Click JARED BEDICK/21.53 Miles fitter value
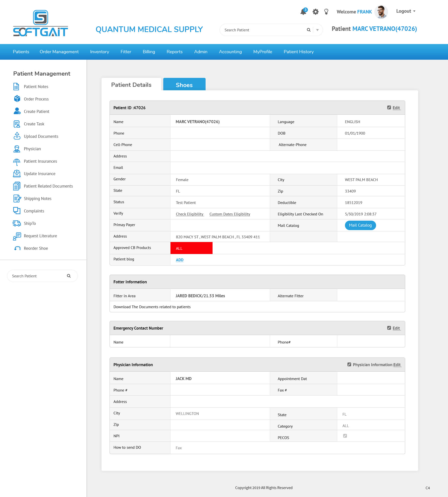 [200, 296]
